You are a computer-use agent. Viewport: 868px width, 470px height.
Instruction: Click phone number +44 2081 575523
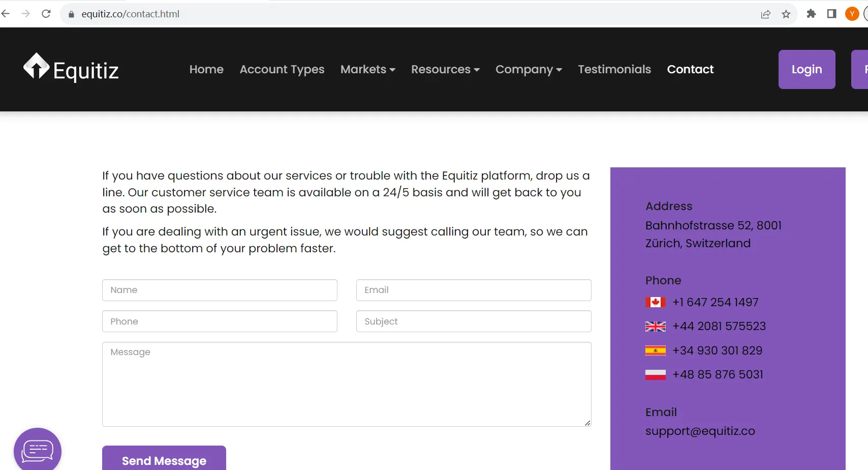click(719, 326)
